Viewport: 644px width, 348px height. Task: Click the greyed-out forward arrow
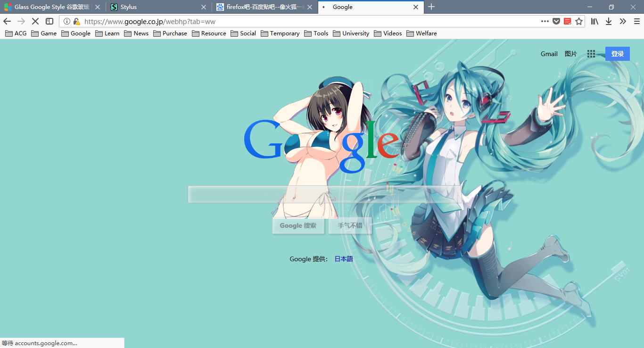[x=21, y=21]
